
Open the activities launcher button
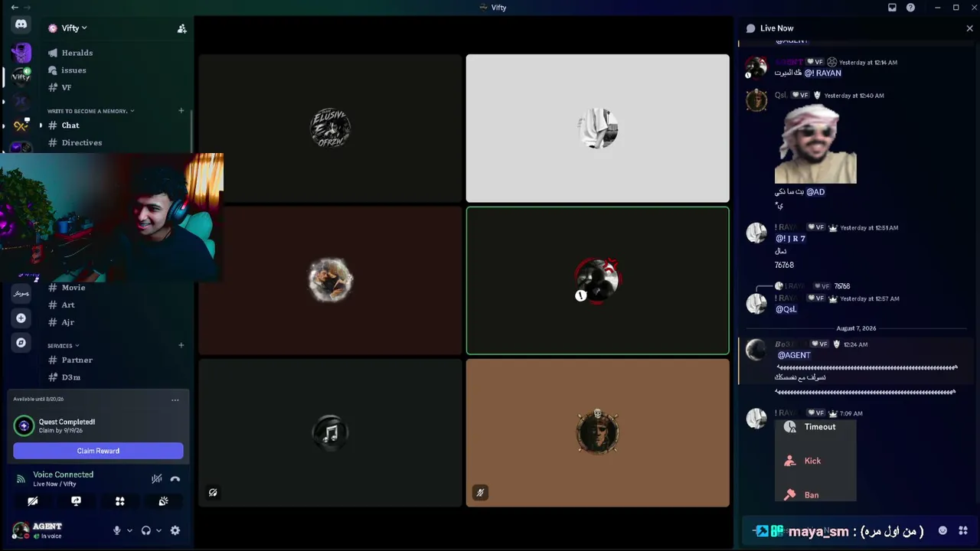(x=119, y=501)
